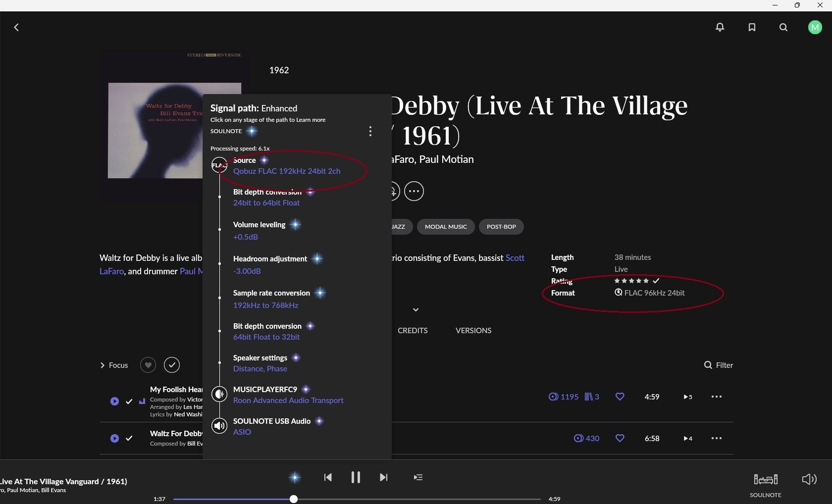832x504 pixels.
Task: Open the bookmarks icon
Action: (752, 27)
